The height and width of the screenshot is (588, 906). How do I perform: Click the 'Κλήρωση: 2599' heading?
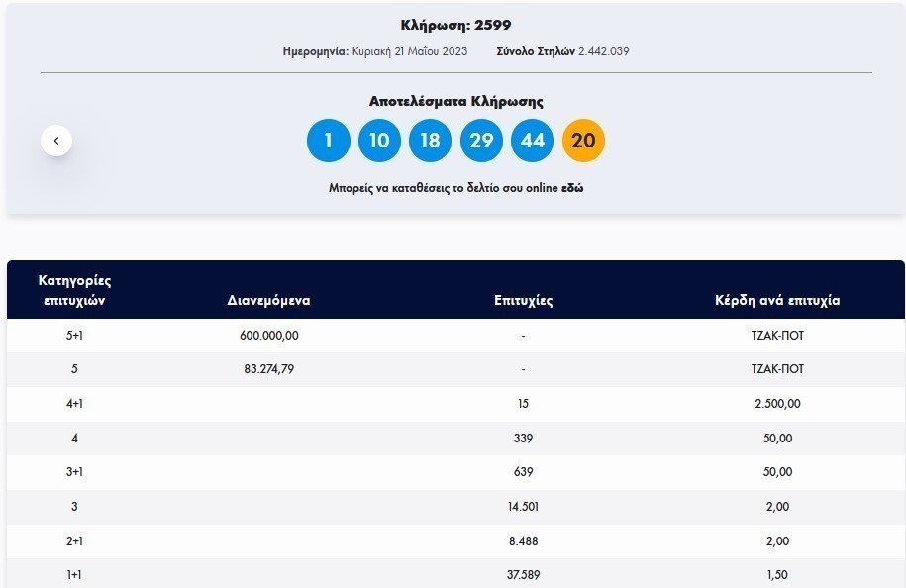pos(455,25)
